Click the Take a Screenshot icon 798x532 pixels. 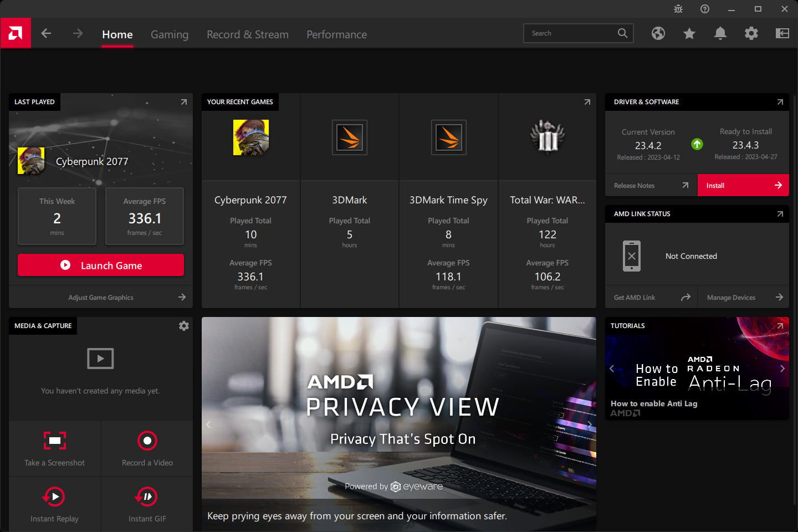click(55, 441)
